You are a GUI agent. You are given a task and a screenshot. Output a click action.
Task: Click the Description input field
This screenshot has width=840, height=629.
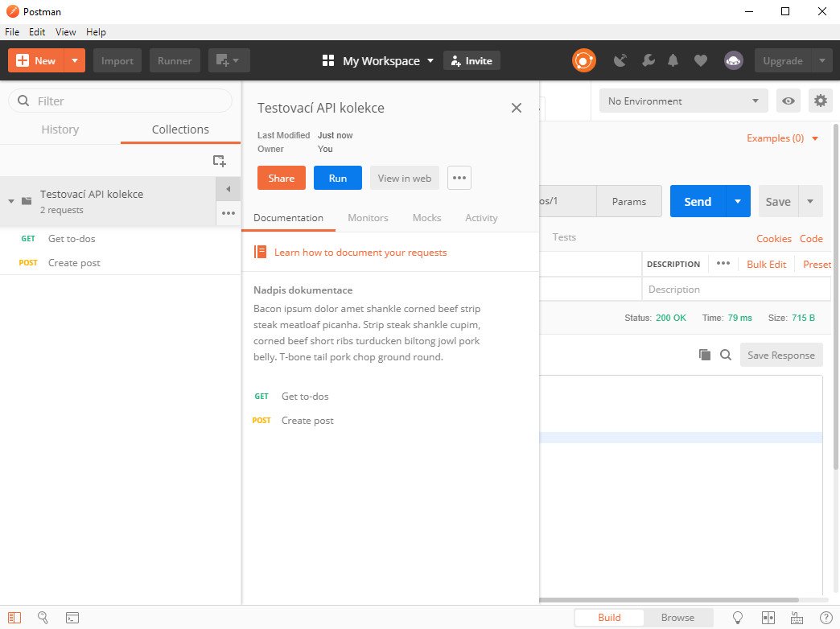[736, 290]
